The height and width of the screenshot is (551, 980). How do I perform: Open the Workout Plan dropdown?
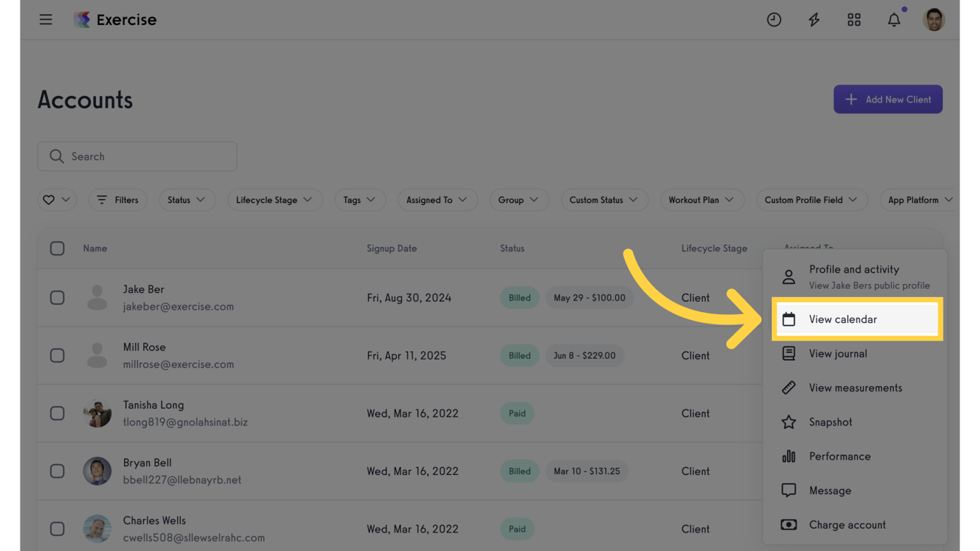tap(702, 199)
